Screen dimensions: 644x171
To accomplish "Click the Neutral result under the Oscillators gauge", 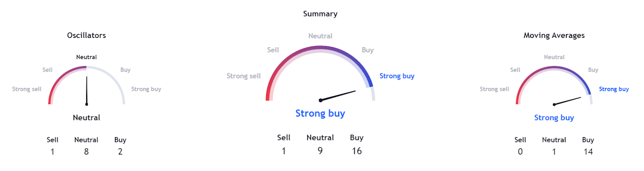I will point(87,118).
